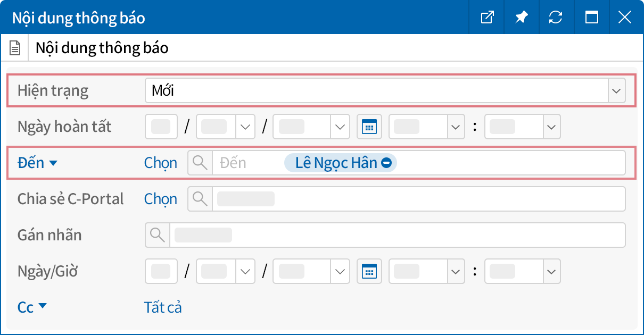The image size is (644, 335).
Task: Click Chọn link for Chia sẻ C-Portal
Action: [160, 199]
